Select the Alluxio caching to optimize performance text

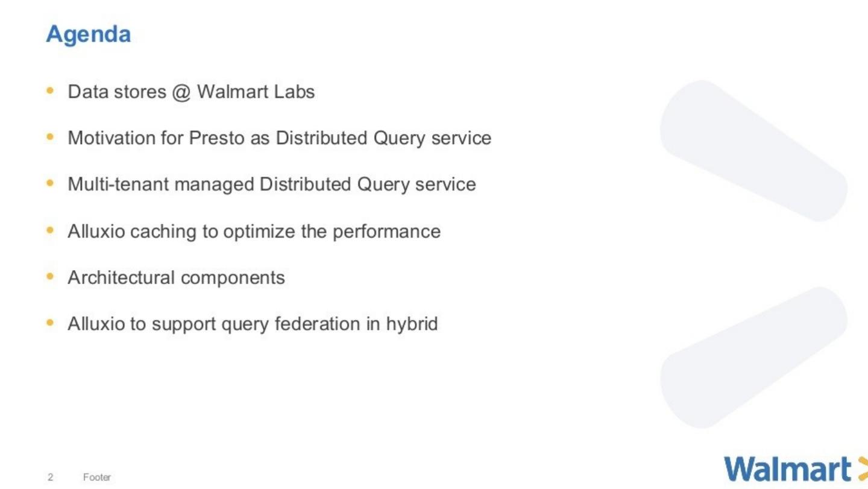click(x=254, y=231)
